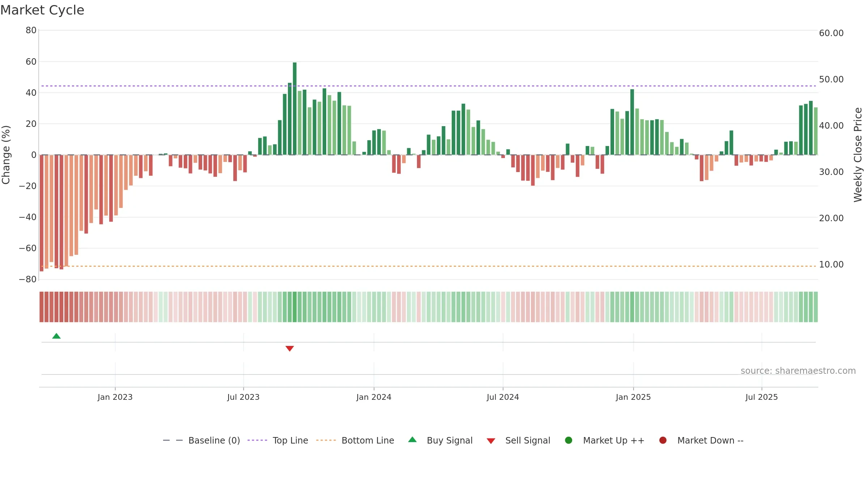Click the Jul 2023 axis label
Image resolution: width=868 pixels, height=488 pixels.
243,397
